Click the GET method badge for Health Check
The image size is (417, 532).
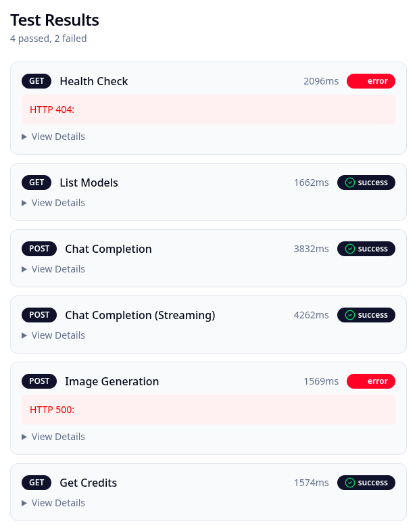(x=36, y=81)
